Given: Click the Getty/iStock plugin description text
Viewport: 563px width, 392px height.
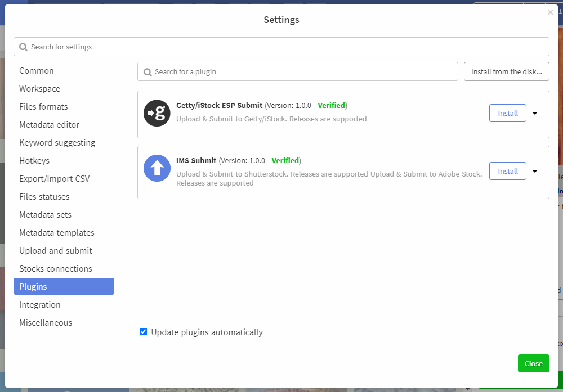Looking at the screenshot, I should (271, 119).
